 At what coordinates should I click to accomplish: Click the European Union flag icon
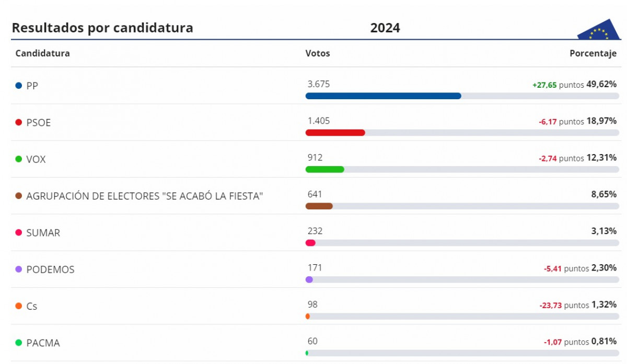pos(598,29)
